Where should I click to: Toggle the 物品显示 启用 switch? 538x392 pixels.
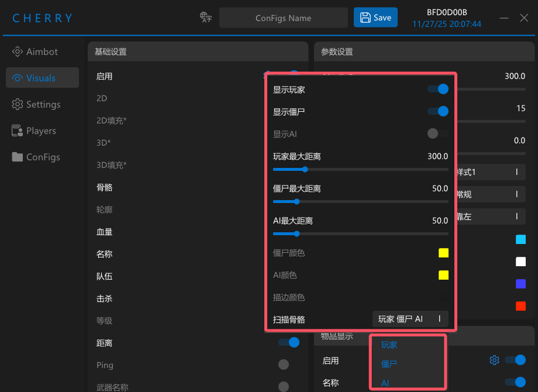515,360
